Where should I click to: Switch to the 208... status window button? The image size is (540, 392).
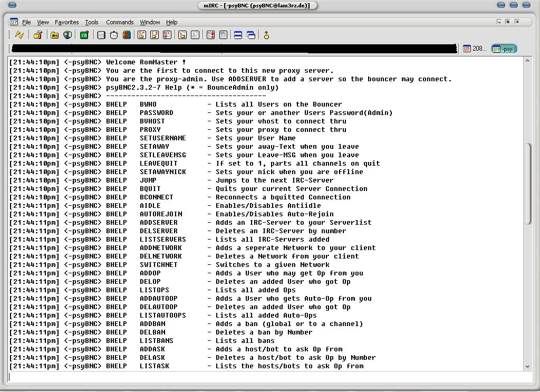click(x=475, y=49)
